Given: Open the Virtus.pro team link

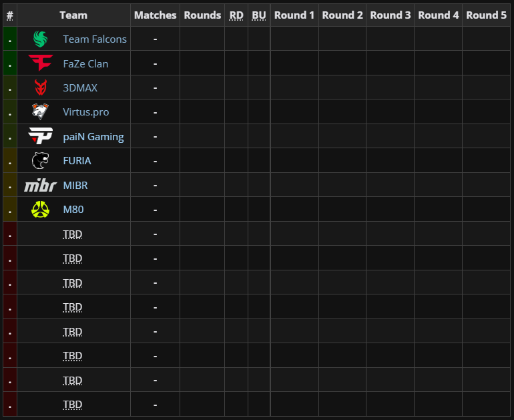Looking at the screenshot, I should tap(86, 112).
